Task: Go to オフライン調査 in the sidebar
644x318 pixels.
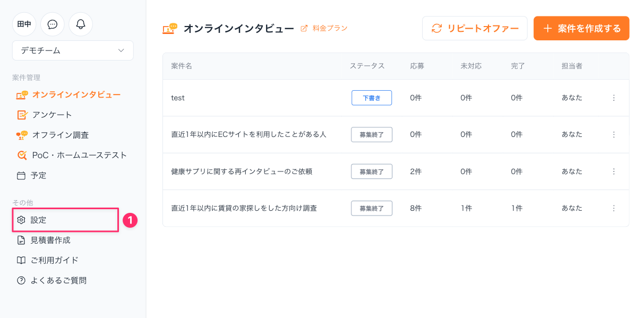Action: [60, 135]
